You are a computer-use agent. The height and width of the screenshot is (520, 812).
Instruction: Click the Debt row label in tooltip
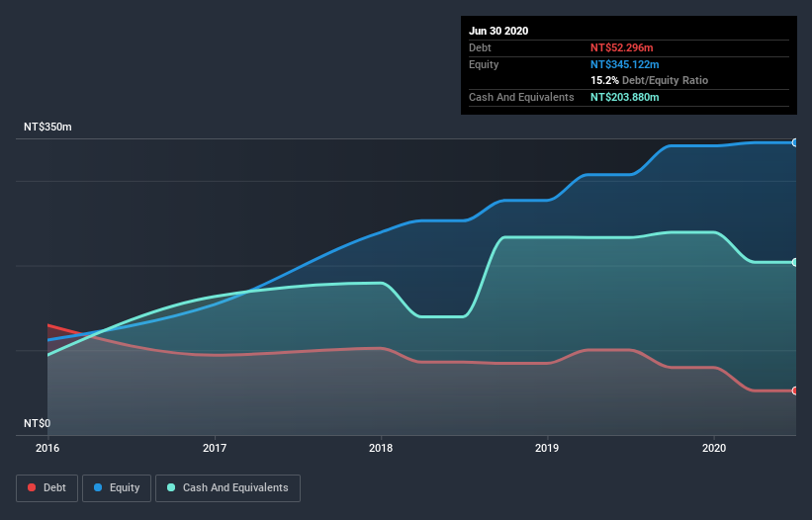(x=480, y=47)
